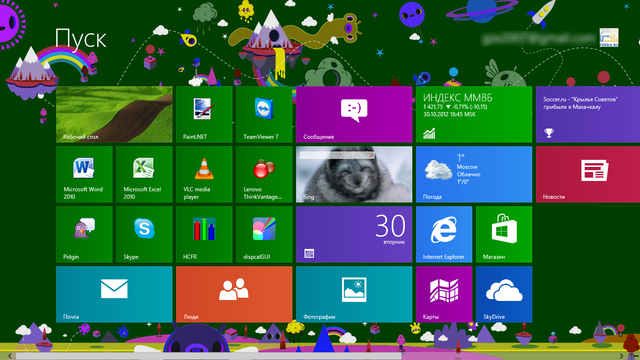Image resolution: width=640 pixels, height=360 pixels.
Task: Open the Новости news tile
Action: coord(588,174)
